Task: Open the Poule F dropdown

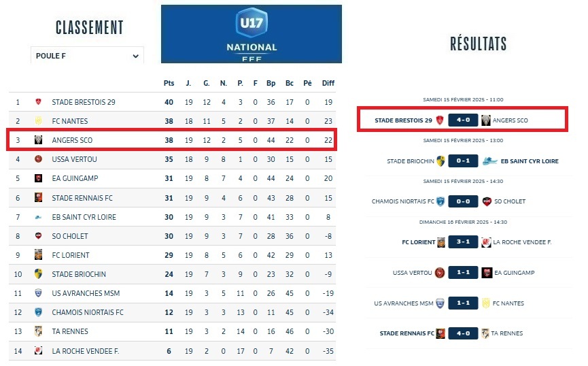Action: click(x=87, y=56)
